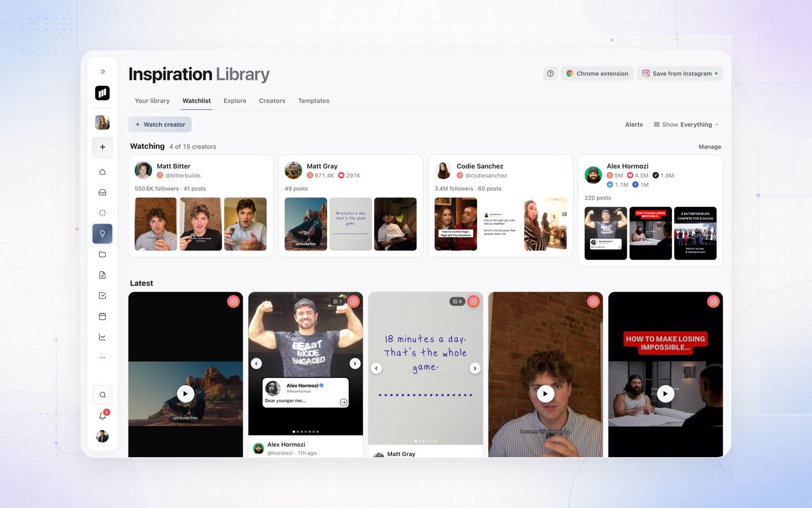Open the Show Everything dropdown

coord(686,124)
